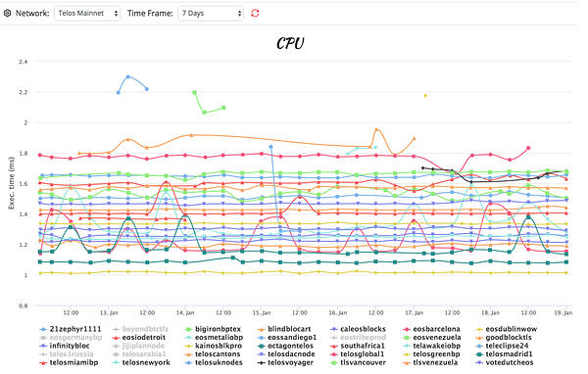Open the settings gear icon

7,13
